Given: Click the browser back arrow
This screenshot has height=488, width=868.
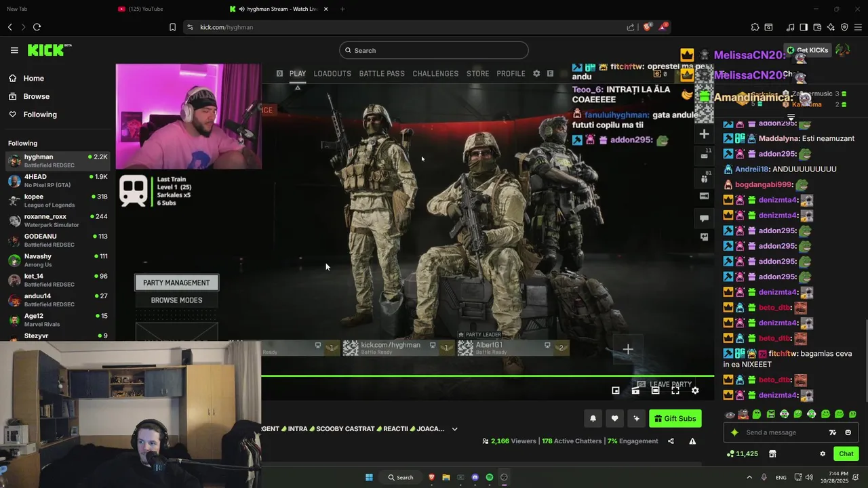Looking at the screenshot, I should (x=10, y=27).
